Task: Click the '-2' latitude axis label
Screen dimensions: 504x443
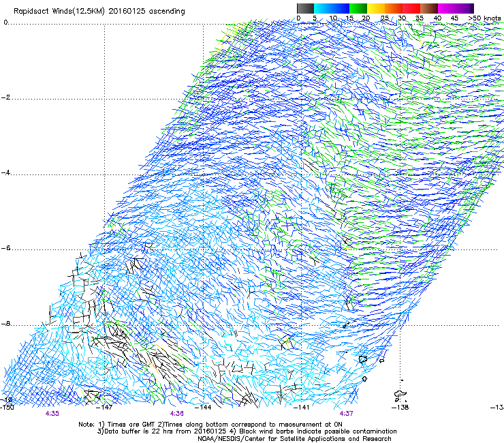Action: (6, 97)
